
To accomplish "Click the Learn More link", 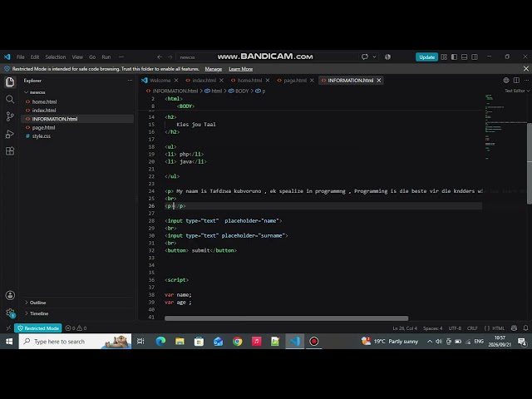I will [x=240, y=69].
